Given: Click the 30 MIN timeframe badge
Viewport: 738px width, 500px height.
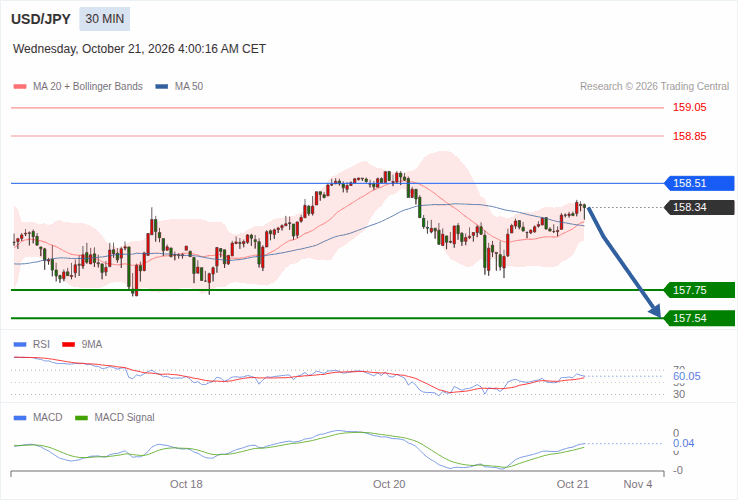Looking at the screenshot, I should 104,19.
